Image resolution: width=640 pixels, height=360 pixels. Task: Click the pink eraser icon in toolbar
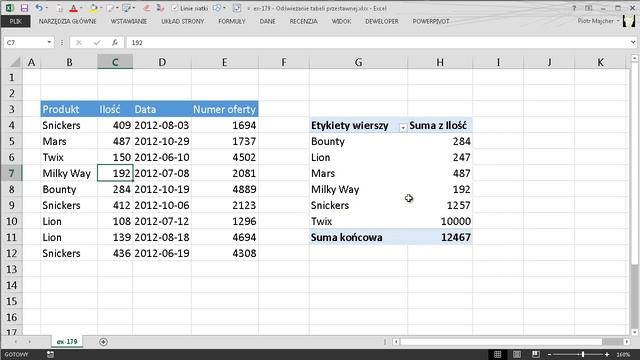[147, 8]
